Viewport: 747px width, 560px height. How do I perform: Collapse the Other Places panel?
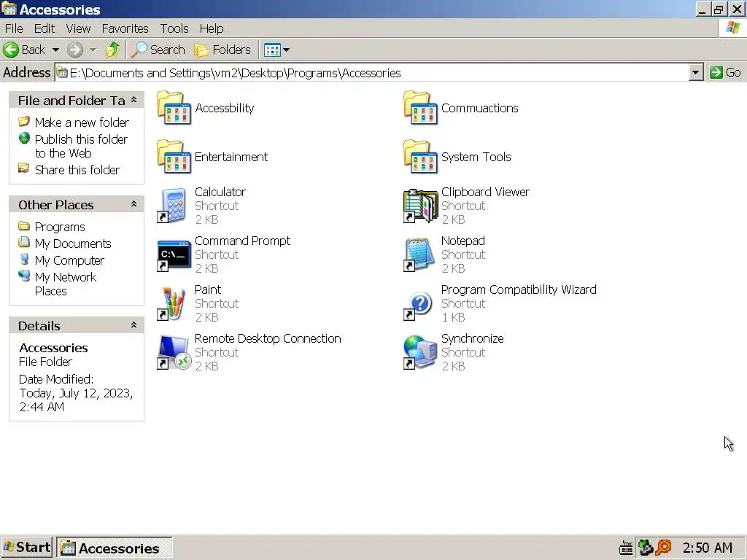click(134, 204)
